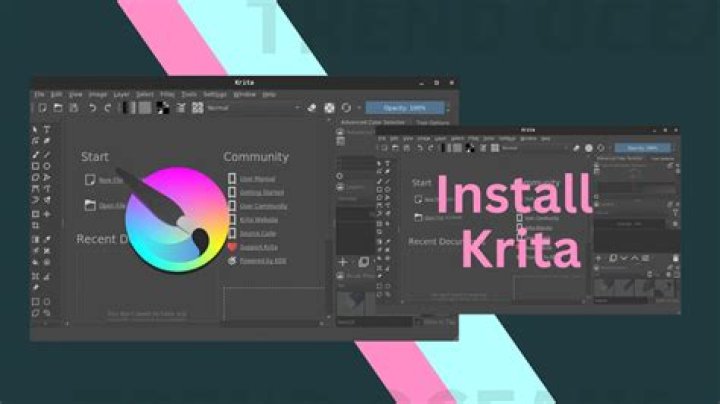Open Support Krita link with heart icon
This screenshot has height=404, width=720.
259,247
